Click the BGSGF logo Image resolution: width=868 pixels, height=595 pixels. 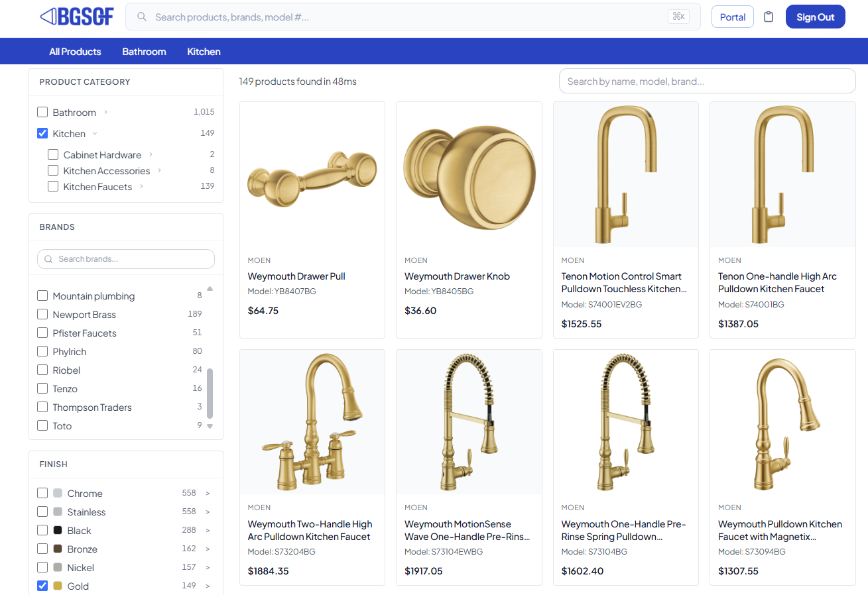77,17
